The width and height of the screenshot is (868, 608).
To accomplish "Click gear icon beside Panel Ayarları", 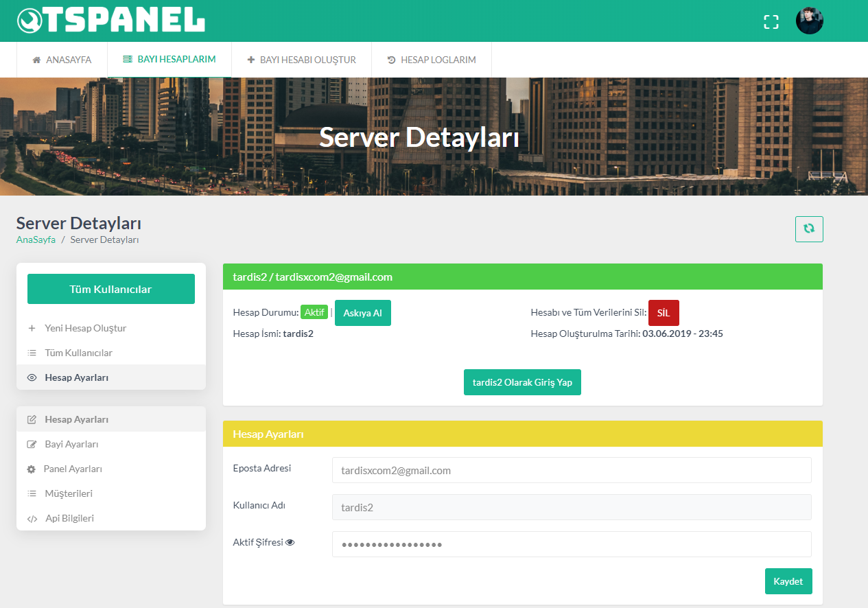I will point(31,469).
